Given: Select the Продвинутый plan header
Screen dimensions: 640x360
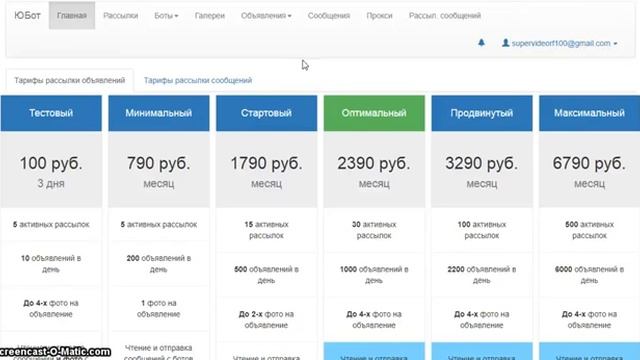Looking at the screenshot, I should pyautogui.click(x=482, y=113).
